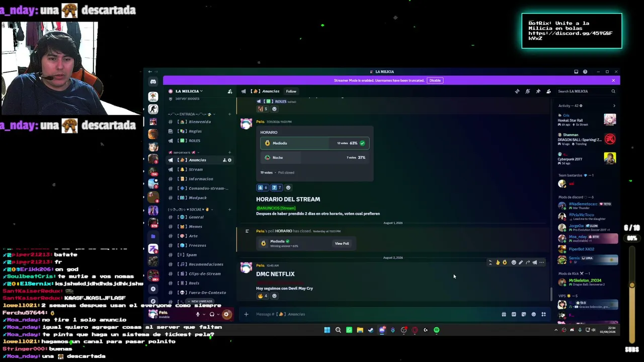Open Spotify from the Windows taskbar
This screenshot has height=362, width=644.
437,330
